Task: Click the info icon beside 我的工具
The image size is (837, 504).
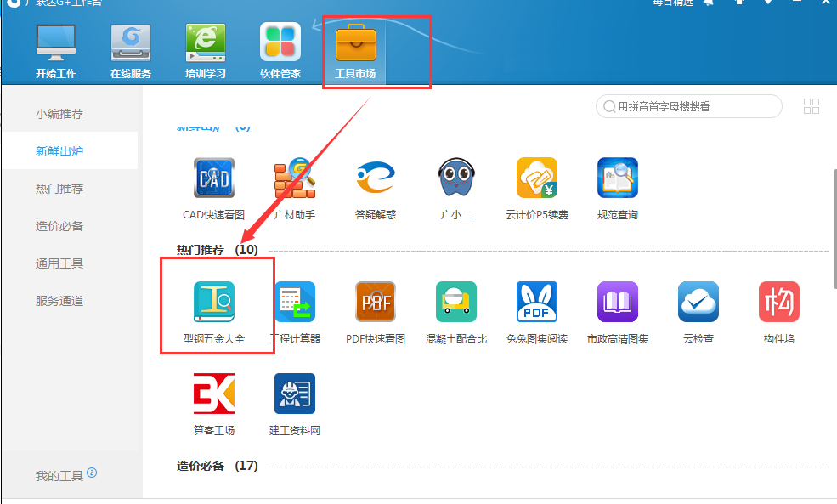Action: click(x=92, y=473)
